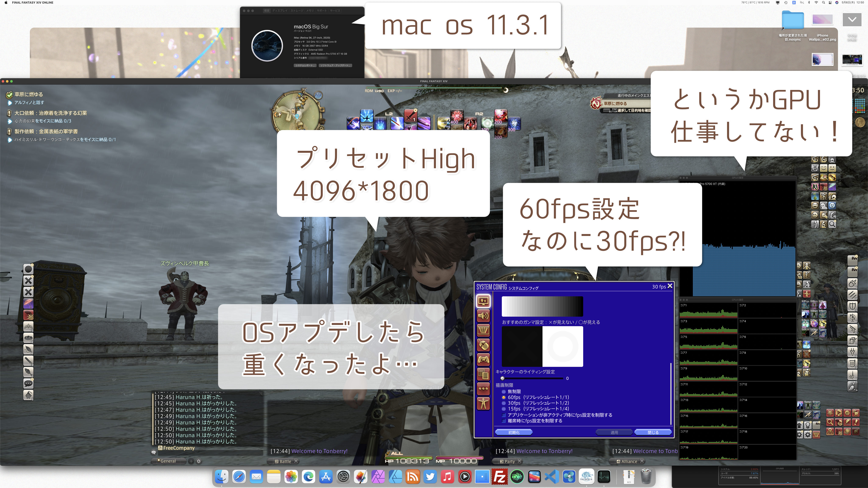
Task: Expand desktop stack chevron in top-right corner
Action: point(852,19)
